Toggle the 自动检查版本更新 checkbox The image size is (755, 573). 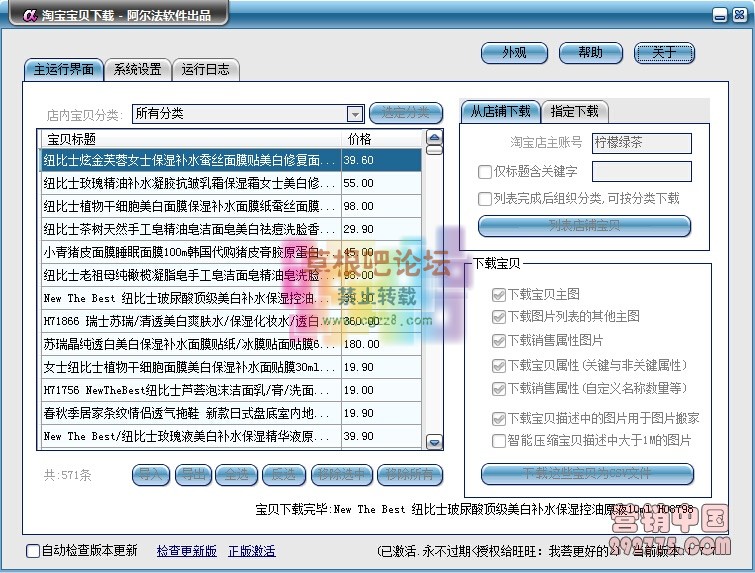click(33, 551)
